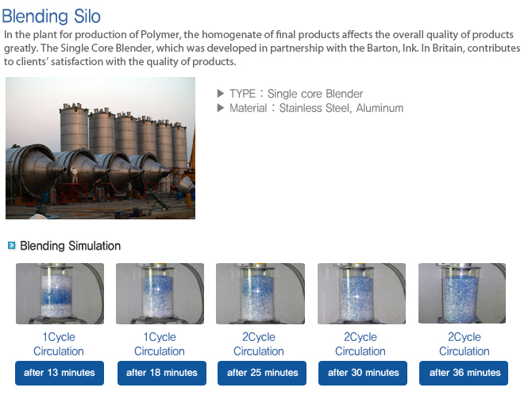This screenshot has width=532, height=403.
Task: Click the blue arrow icon beside Blending Simulation
Action: point(11,246)
